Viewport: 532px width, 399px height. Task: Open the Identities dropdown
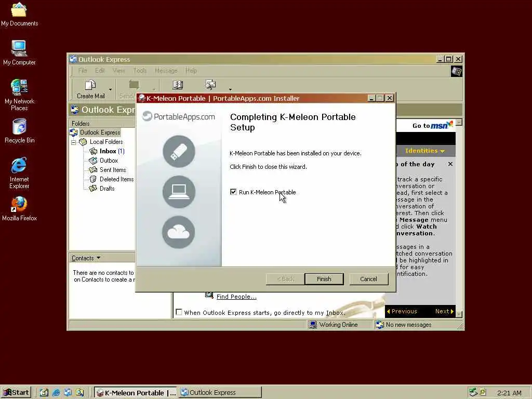[425, 151]
